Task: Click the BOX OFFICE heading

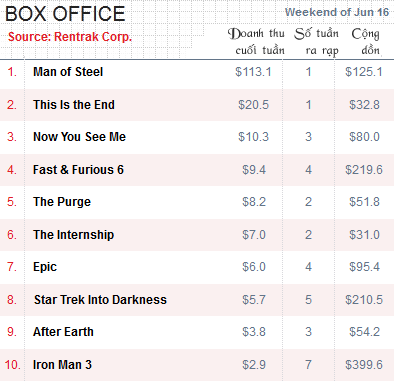Action: pyautogui.click(x=65, y=14)
